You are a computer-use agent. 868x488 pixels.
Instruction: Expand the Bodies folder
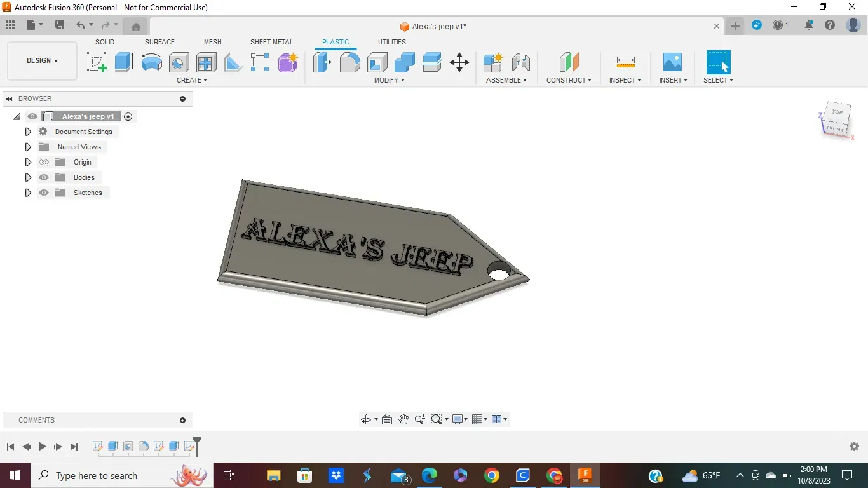28,177
